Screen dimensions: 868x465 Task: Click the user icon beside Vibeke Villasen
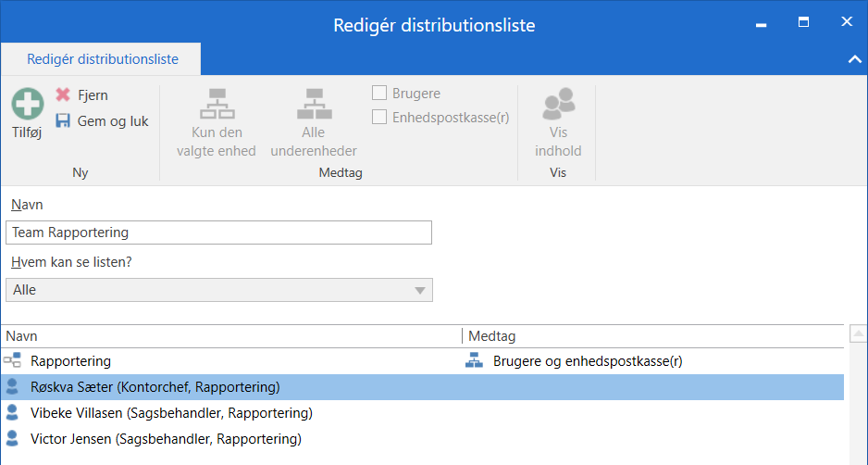coord(12,413)
